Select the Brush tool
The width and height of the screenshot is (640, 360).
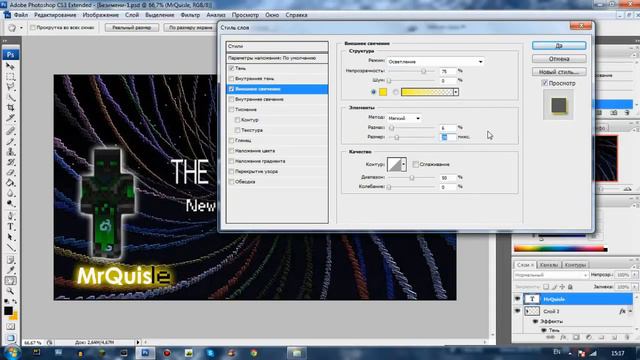10,142
